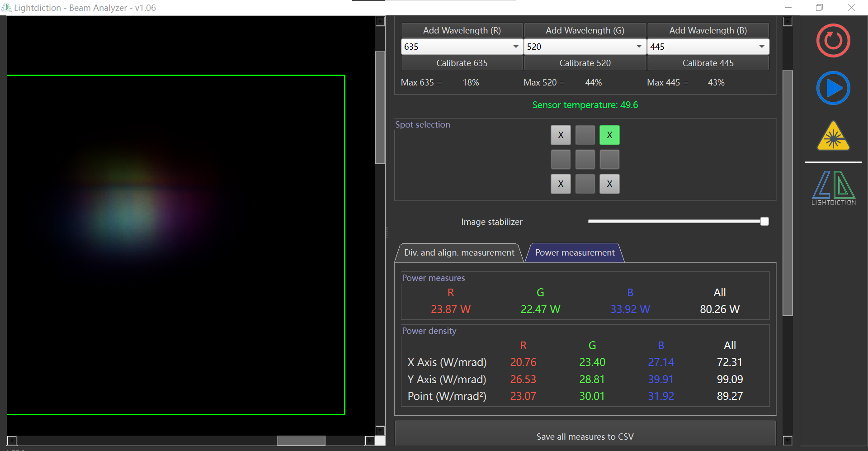Click the image view scroll-up arrow
Image resolution: width=868 pixels, height=451 pixels.
tap(380, 21)
